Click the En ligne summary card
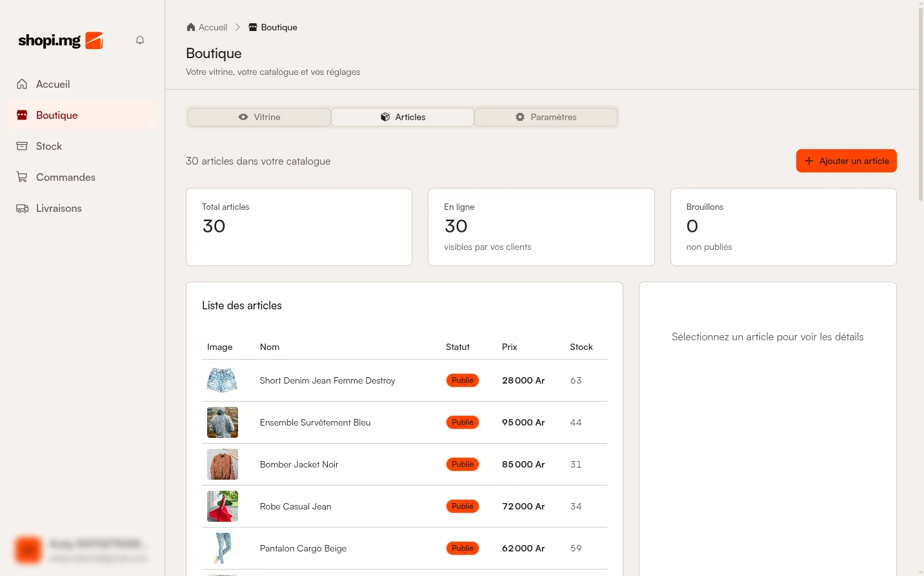 541,227
